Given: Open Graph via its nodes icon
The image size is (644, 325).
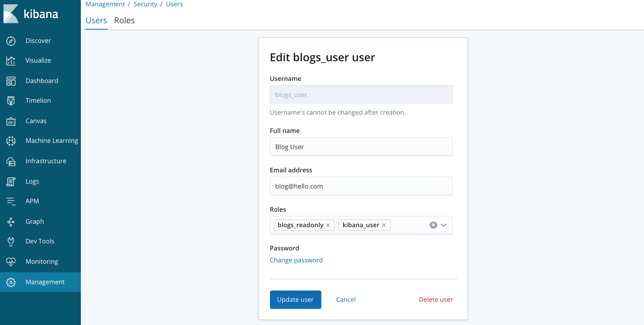Looking at the screenshot, I should (11, 222).
